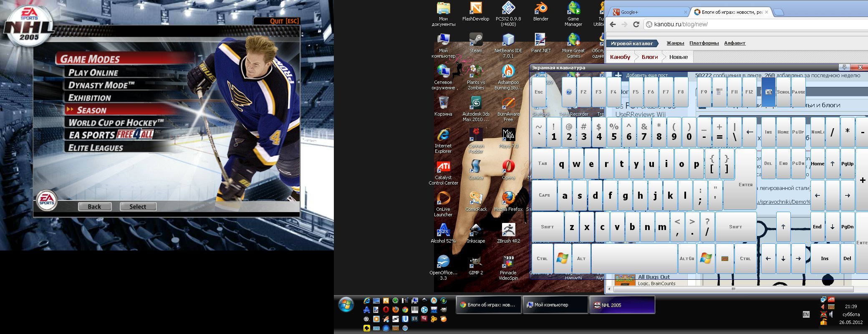The height and width of the screenshot is (334, 868).
Task: Select the GIMP 2 desktop icon
Action: 476,266
